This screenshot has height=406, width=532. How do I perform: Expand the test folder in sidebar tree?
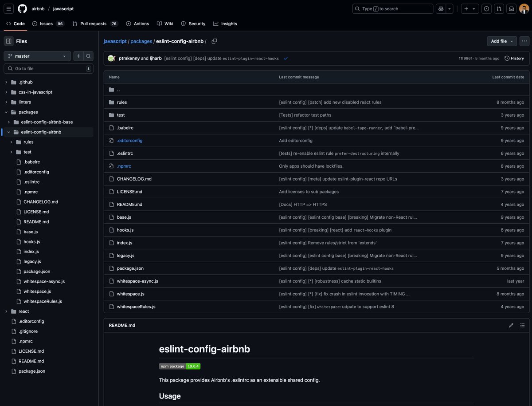click(12, 152)
